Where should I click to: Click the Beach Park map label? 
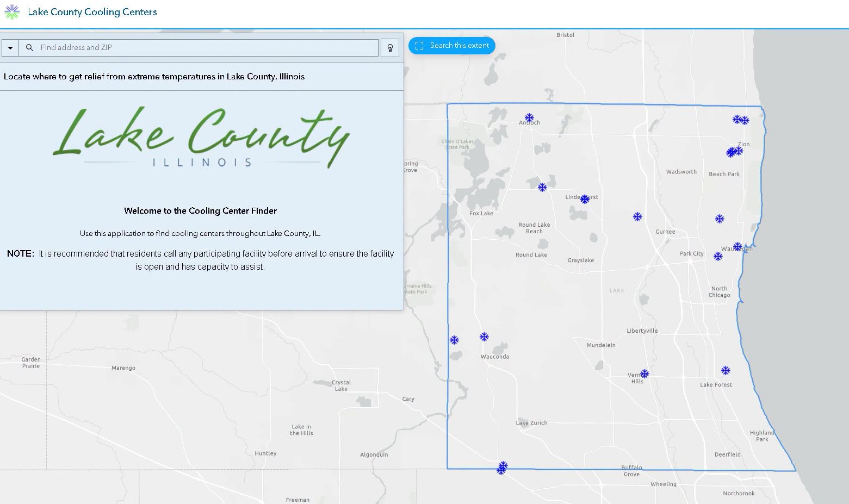pos(724,175)
